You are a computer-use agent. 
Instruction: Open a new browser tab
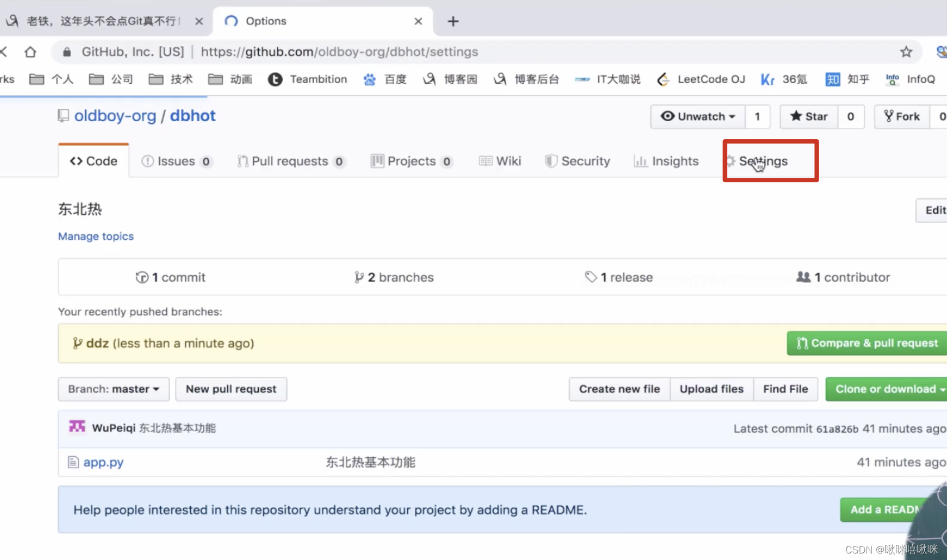click(453, 21)
